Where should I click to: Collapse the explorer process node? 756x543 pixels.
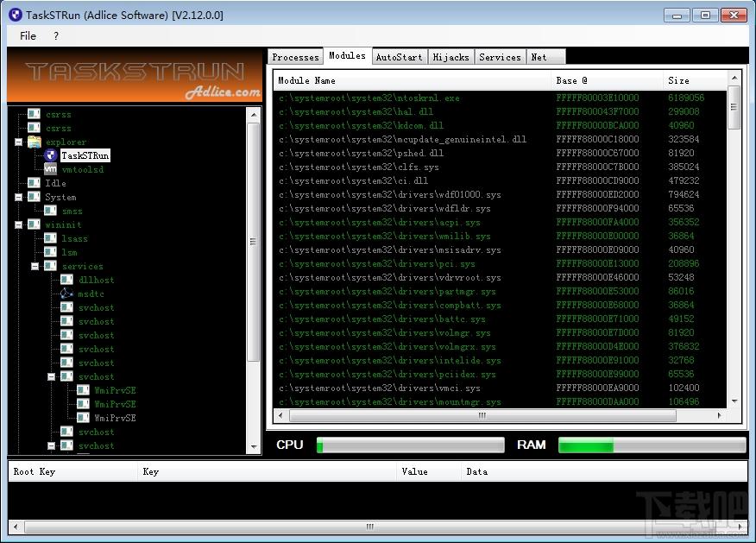tap(18, 142)
